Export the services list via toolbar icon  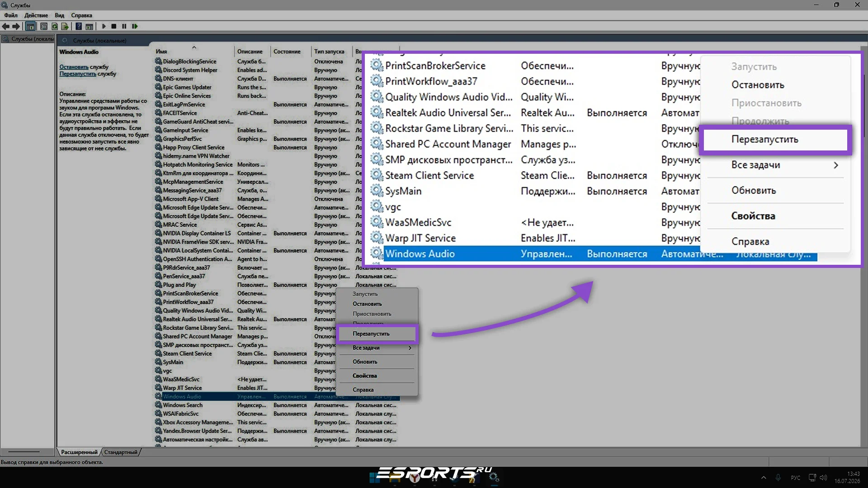65,26
